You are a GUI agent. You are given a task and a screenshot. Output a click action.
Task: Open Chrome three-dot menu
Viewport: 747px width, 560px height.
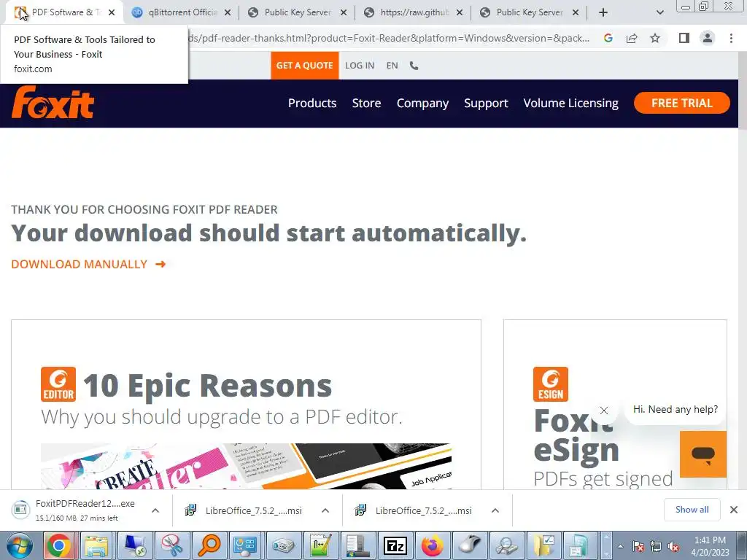click(x=731, y=38)
